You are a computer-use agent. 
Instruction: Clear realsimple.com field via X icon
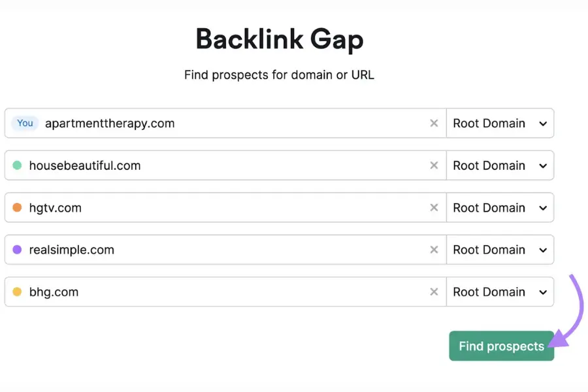tap(434, 250)
